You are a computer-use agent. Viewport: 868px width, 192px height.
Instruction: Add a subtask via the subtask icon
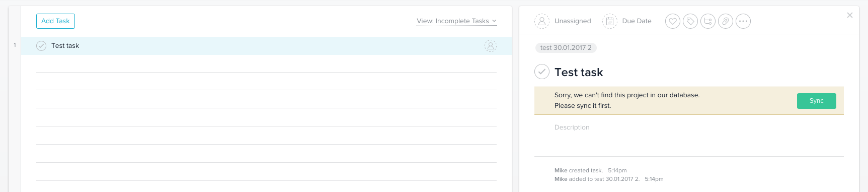(708, 21)
